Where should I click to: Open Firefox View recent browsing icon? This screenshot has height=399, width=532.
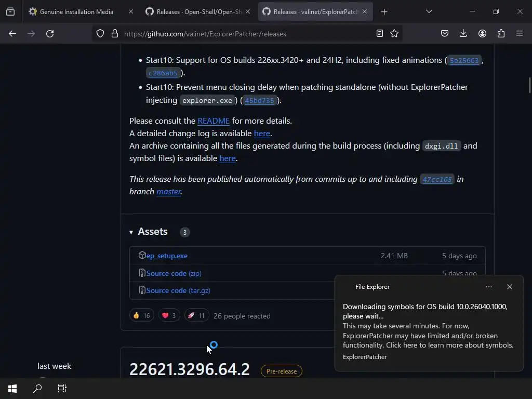(10, 11)
